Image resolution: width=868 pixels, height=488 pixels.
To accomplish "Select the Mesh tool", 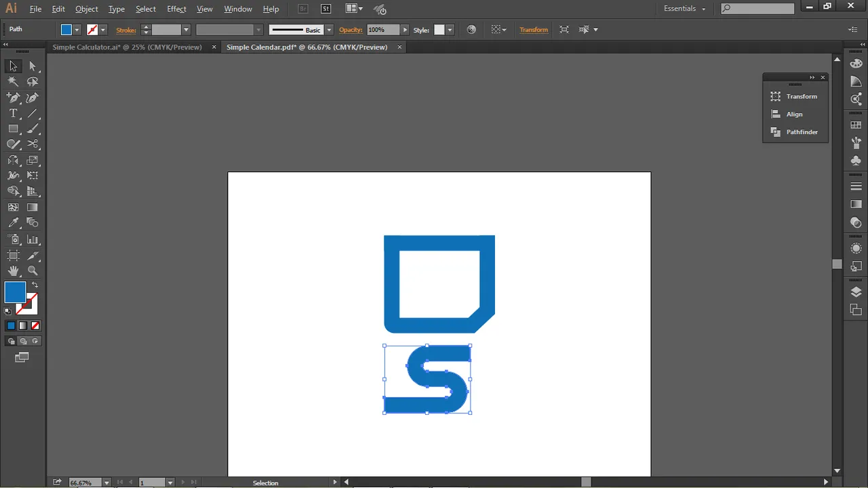I will (x=13, y=207).
